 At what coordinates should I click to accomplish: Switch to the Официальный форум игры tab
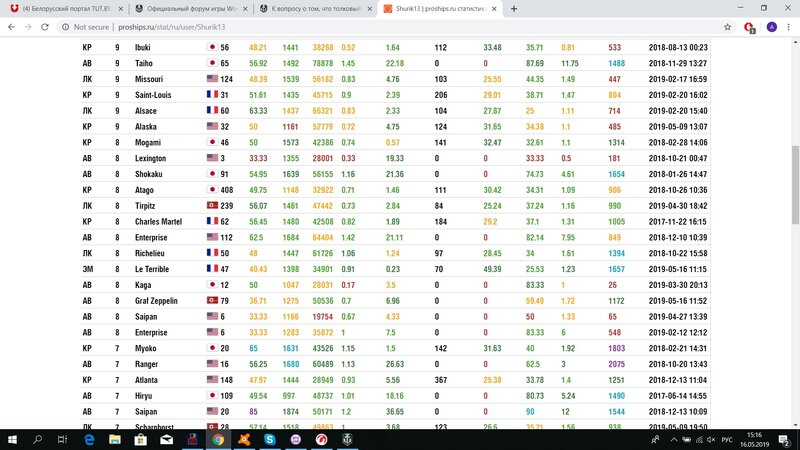[190, 9]
